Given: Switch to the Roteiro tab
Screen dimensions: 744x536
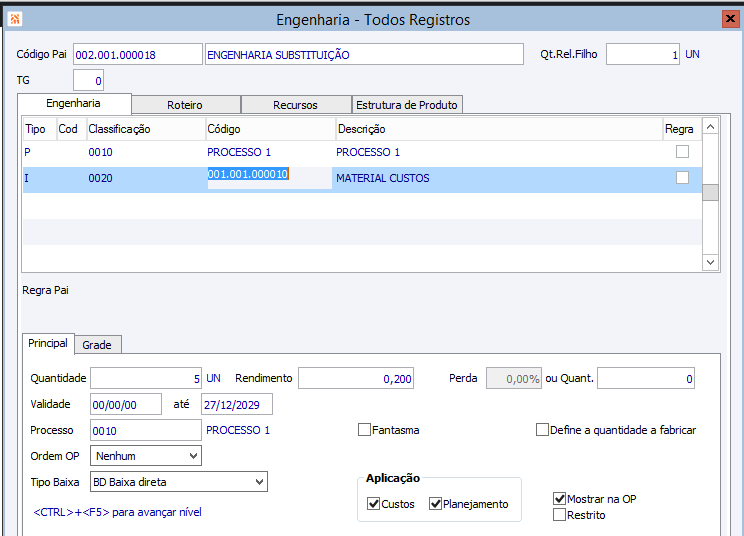Looking at the screenshot, I should (x=185, y=105).
